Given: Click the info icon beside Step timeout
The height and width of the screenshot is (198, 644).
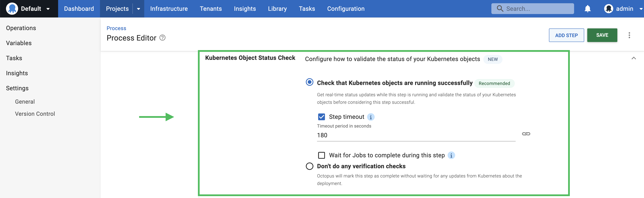Looking at the screenshot, I should [371, 117].
